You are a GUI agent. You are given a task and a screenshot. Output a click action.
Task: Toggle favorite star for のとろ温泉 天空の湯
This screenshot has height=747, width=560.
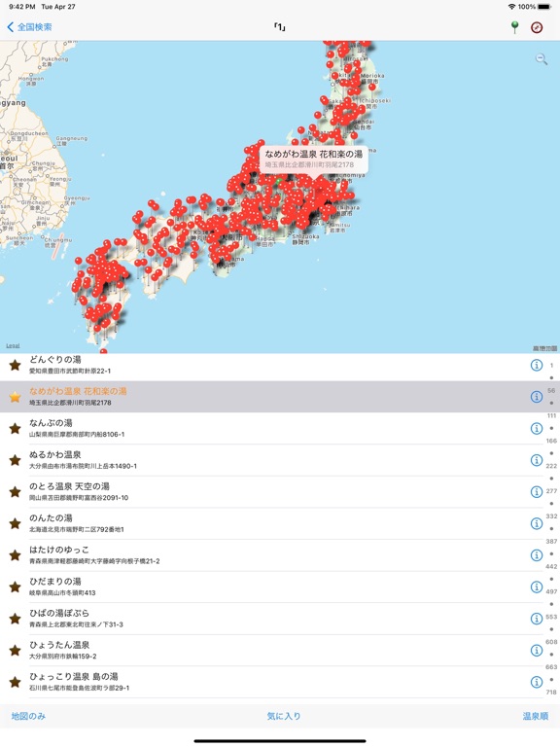click(x=16, y=491)
